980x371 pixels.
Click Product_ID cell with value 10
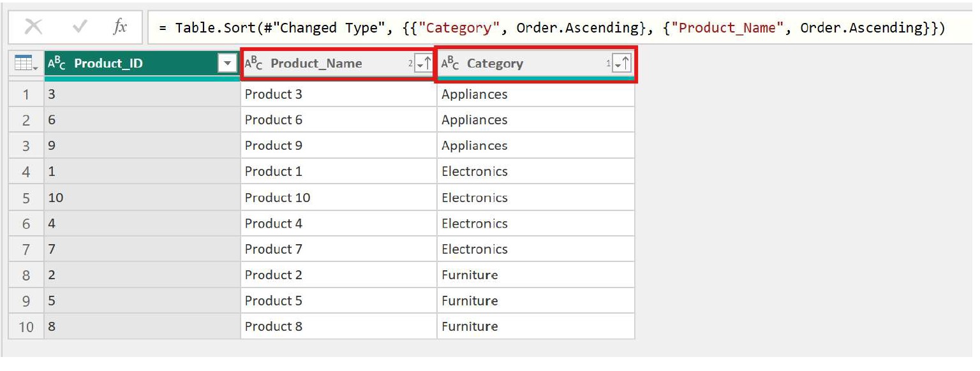coord(142,198)
